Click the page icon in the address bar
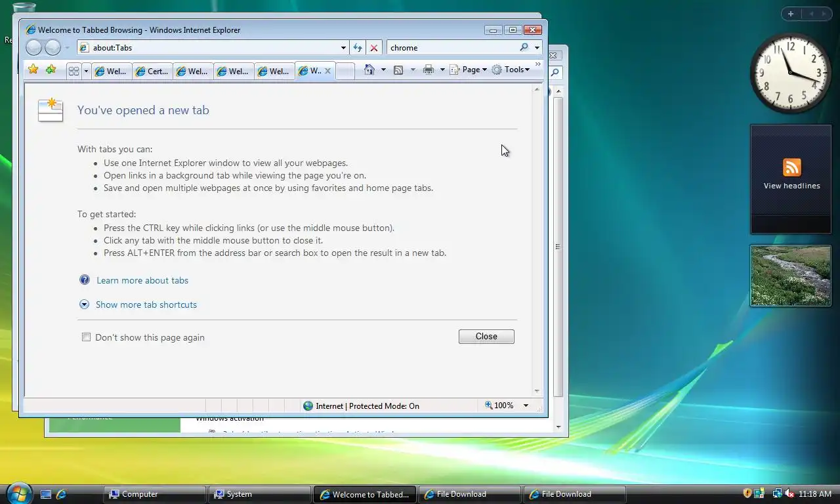The width and height of the screenshot is (840, 504). click(x=84, y=48)
